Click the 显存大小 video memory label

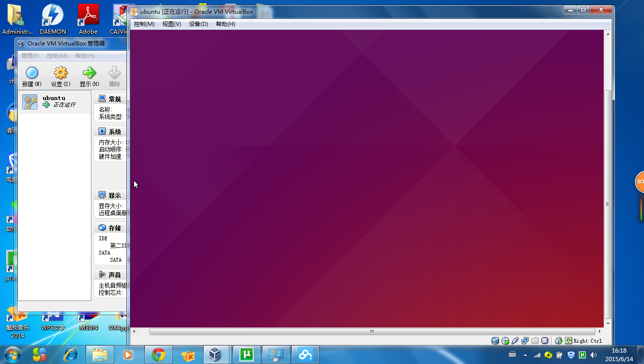pyautogui.click(x=111, y=206)
